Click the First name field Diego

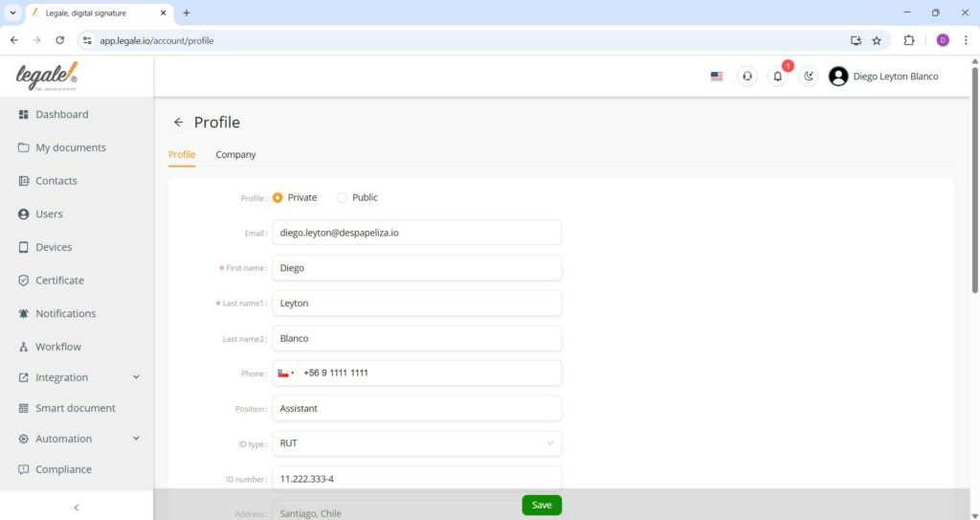pyautogui.click(x=417, y=268)
